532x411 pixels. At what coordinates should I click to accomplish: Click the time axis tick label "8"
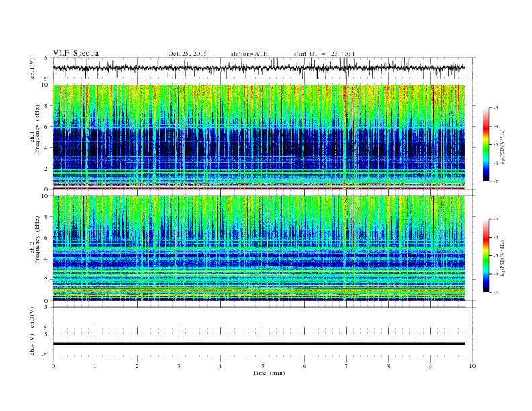(x=388, y=366)
